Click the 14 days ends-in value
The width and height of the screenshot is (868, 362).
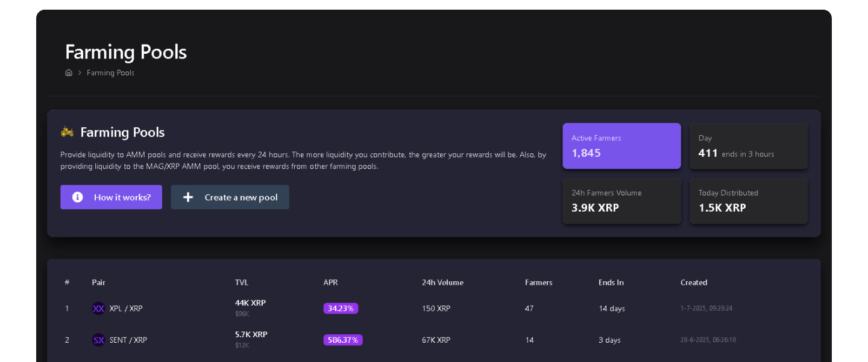[x=612, y=308]
